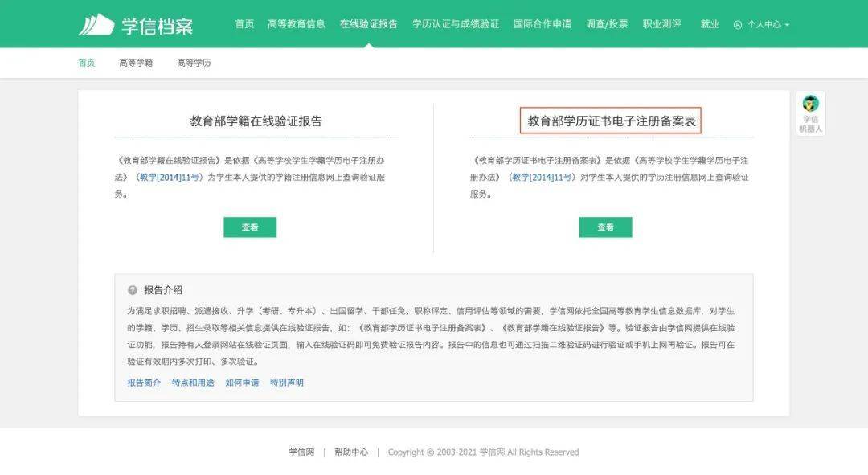Click the user avatar icon beside 个人中心
This screenshot has height=475, width=868.
pyautogui.click(x=737, y=24)
